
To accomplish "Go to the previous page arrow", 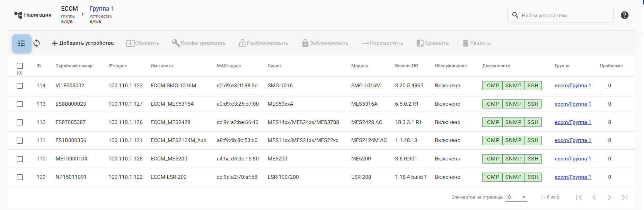I will coord(594,197).
